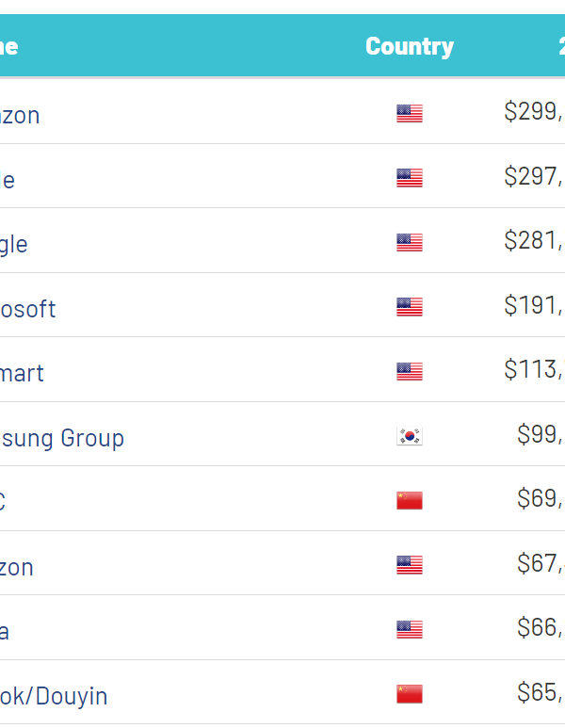Open the TikTok/Douyin brand link
This screenshot has height=728, width=565.
tap(54, 696)
